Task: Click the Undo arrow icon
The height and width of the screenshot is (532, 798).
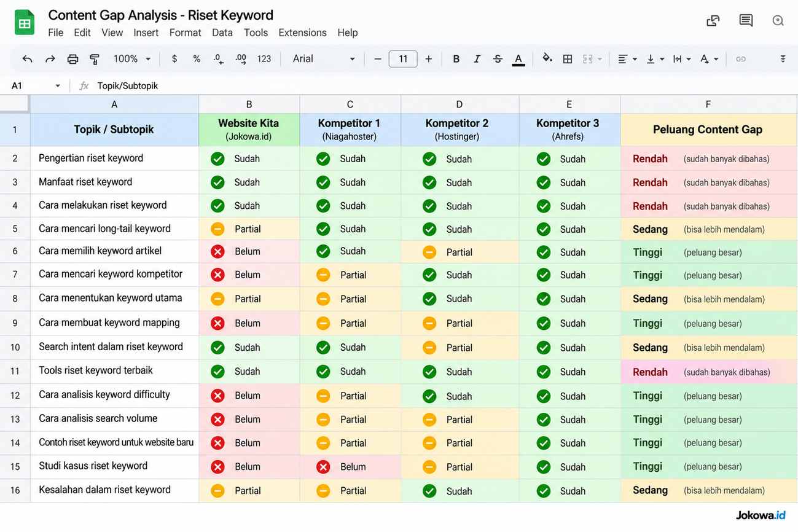Action: tap(27, 59)
